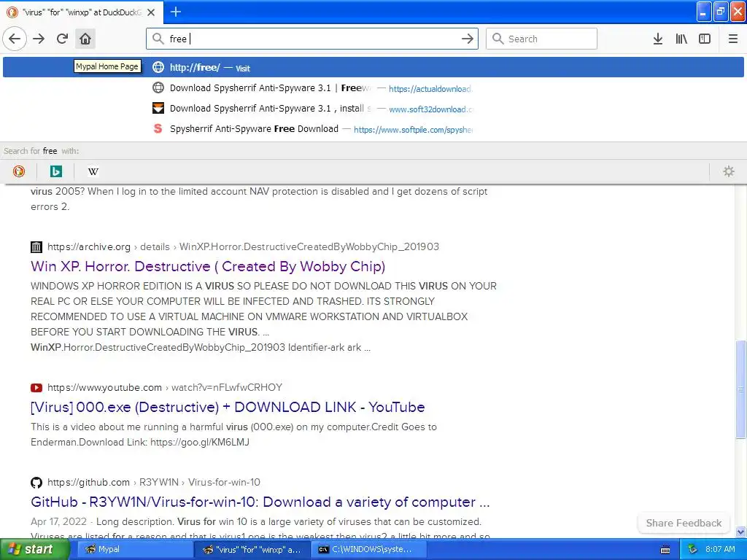Image resolution: width=747 pixels, height=560 pixels.
Task: Open GitHub R3YW1N/Virus-for-win-10 result link
Action: coord(260,502)
